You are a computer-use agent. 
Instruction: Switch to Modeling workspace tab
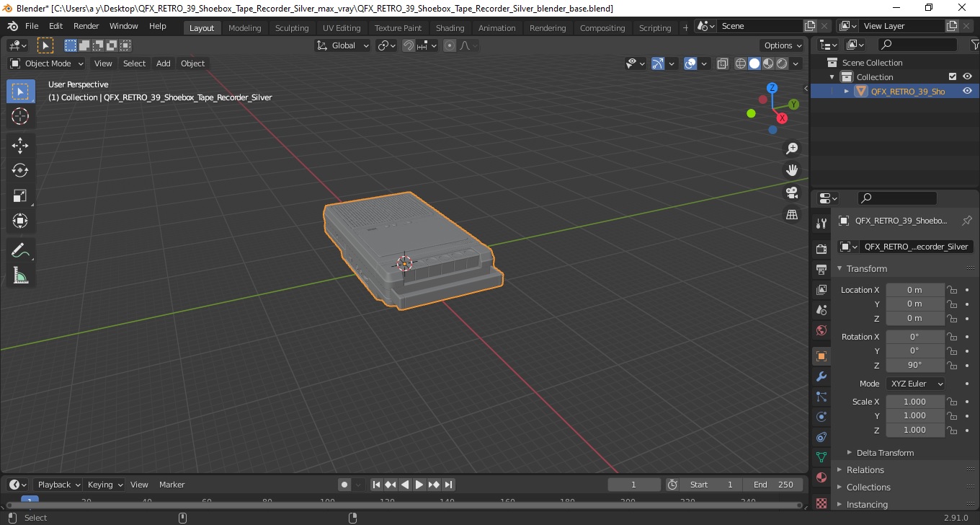click(244, 27)
